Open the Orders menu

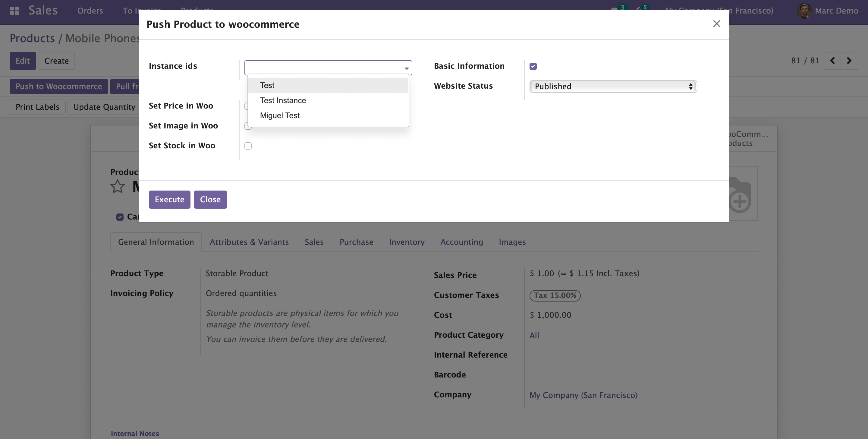(x=90, y=11)
